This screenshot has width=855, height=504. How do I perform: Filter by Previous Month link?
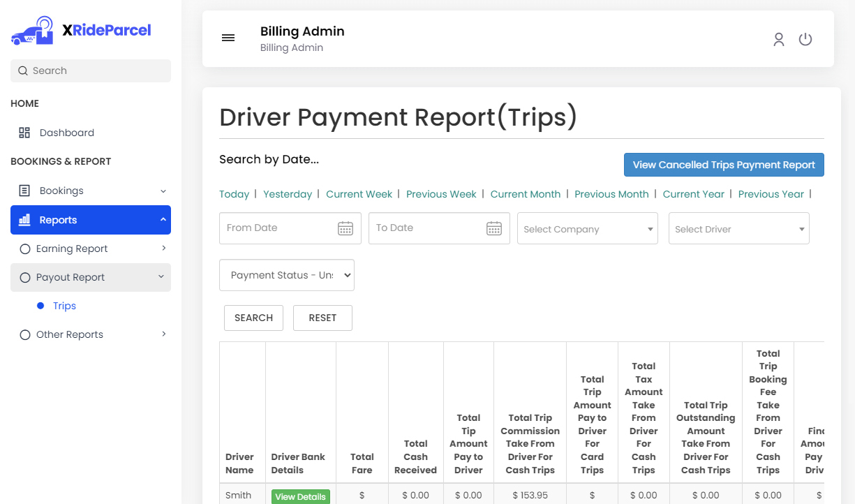click(611, 194)
